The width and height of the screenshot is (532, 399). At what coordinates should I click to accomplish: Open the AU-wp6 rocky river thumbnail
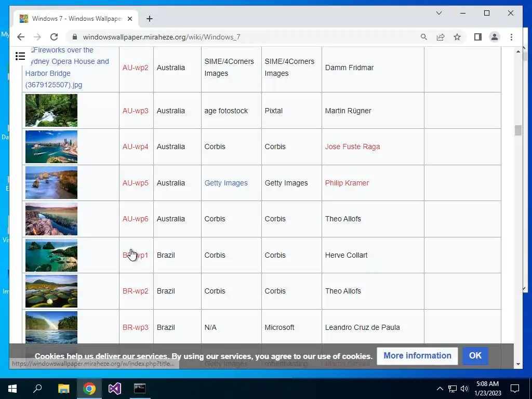click(x=51, y=219)
